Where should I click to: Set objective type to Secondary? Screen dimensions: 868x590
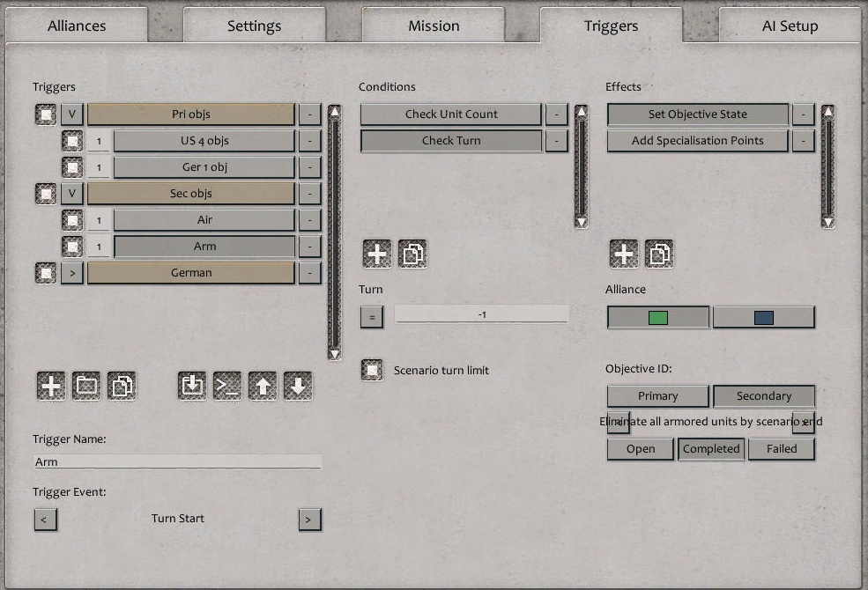(x=764, y=396)
